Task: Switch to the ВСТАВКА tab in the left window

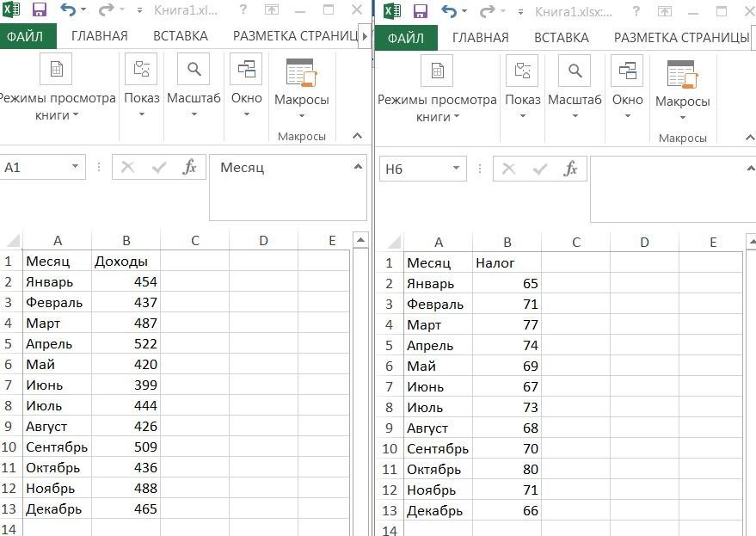Action: coord(180,36)
